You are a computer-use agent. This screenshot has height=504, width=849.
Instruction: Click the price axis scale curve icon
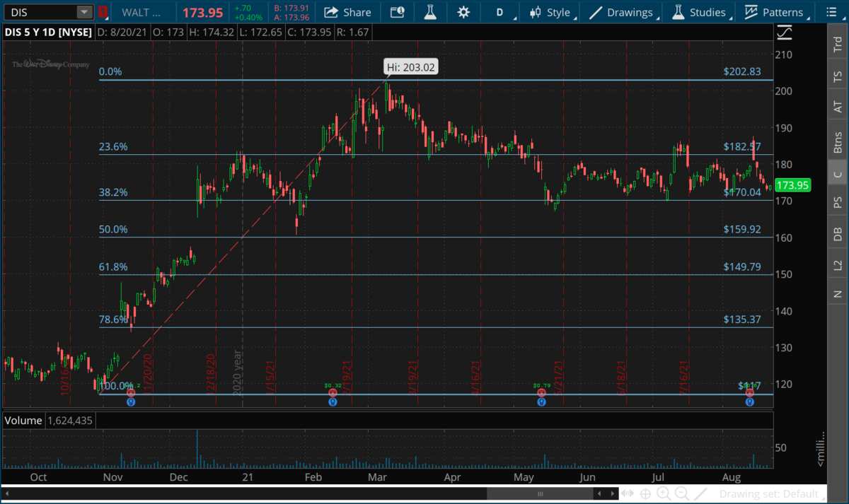(785, 33)
